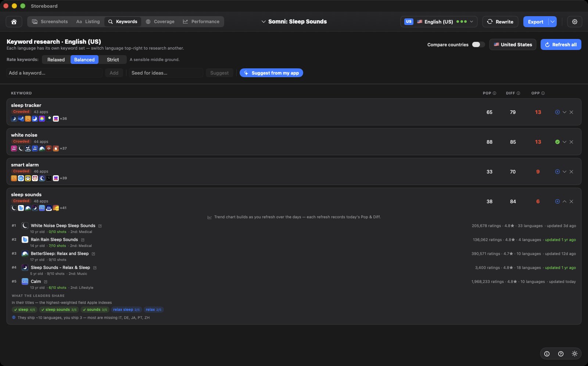Viewport: 588px width, 366px height.
Task: Click the Suggest button
Action: pyautogui.click(x=219, y=73)
